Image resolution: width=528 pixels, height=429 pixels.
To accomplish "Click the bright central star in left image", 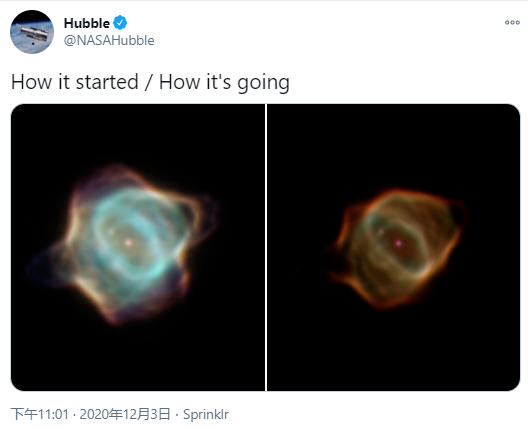I will 128,242.
